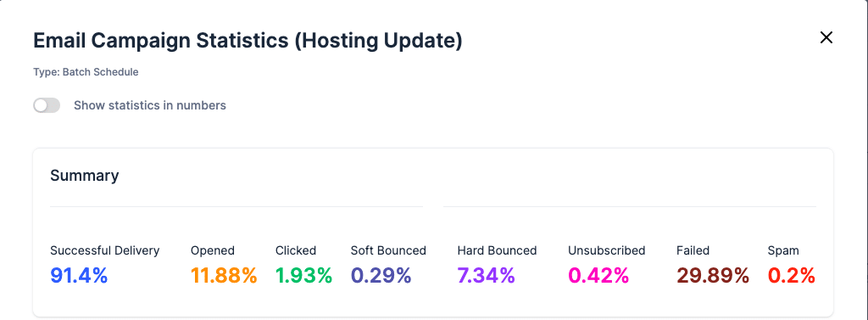This screenshot has width=868, height=320.
Task: Click the Opened 11.88% statistic
Action: pos(224,275)
